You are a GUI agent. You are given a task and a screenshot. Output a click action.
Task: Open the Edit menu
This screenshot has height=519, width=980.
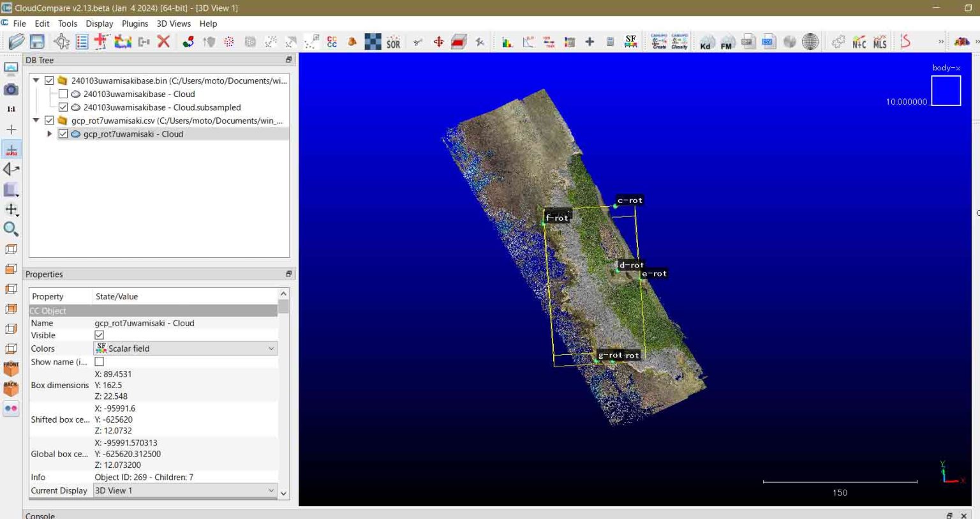42,24
